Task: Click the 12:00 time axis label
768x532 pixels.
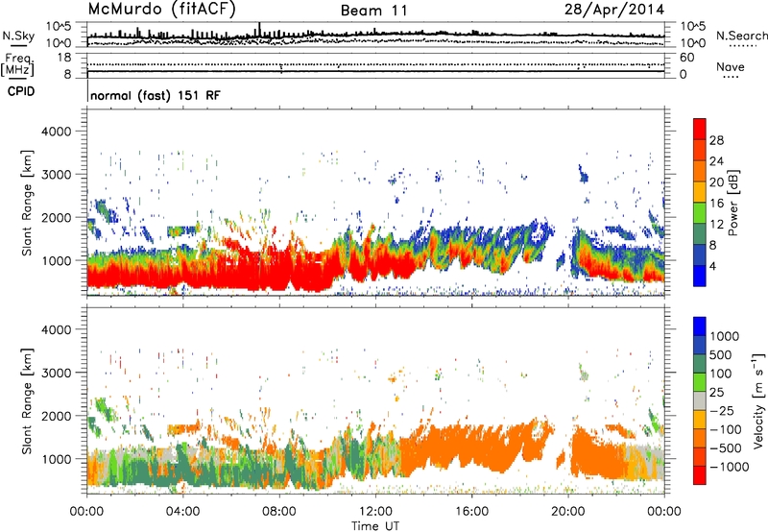Action: (x=375, y=512)
